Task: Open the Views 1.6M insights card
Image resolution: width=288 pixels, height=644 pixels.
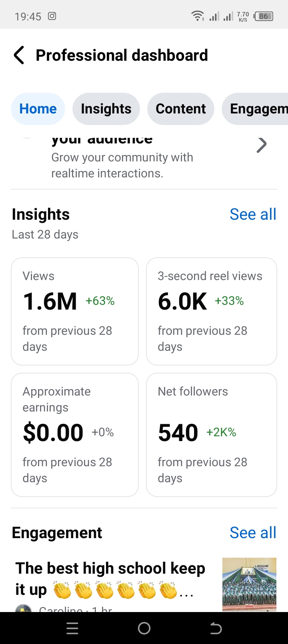Action: (x=75, y=311)
